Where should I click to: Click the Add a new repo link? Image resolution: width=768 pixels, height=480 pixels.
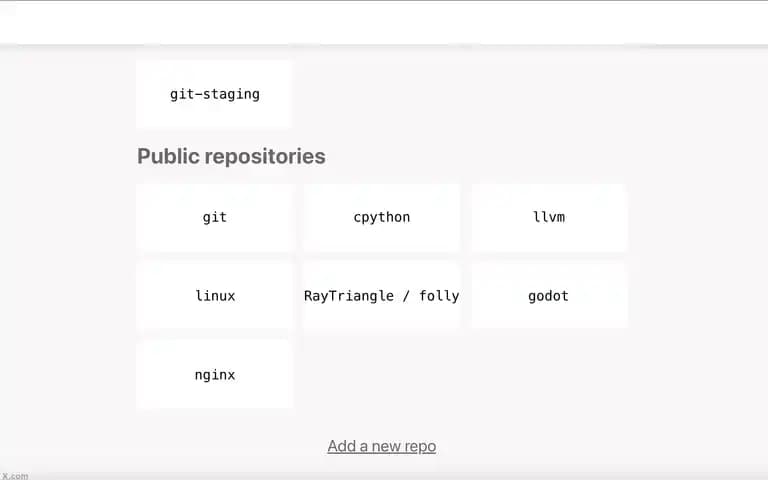[382, 446]
